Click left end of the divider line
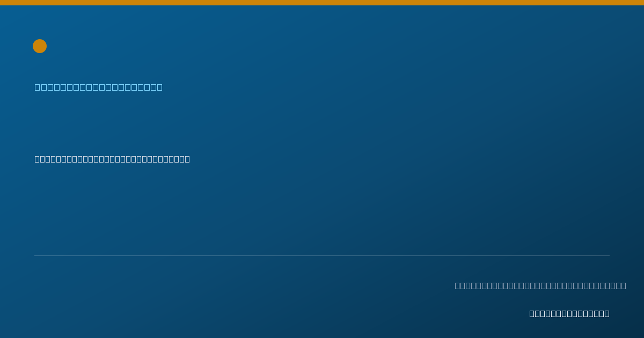 35,255
